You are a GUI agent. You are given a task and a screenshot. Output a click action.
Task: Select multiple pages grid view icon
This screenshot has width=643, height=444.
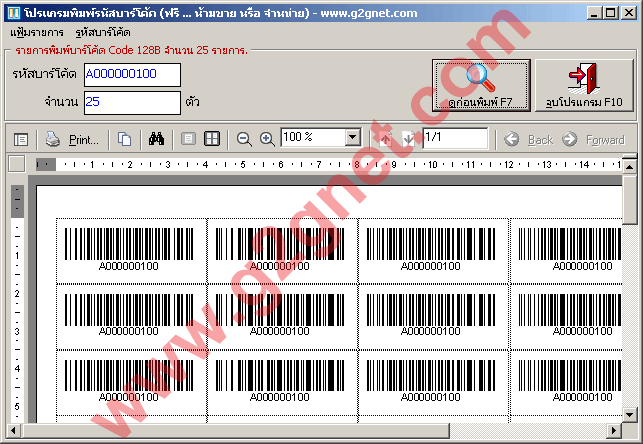(212, 139)
